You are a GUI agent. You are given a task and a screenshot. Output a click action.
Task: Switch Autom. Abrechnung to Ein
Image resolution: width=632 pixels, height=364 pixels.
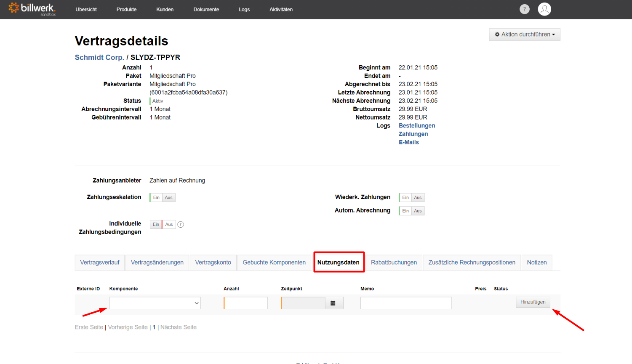(x=405, y=211)
